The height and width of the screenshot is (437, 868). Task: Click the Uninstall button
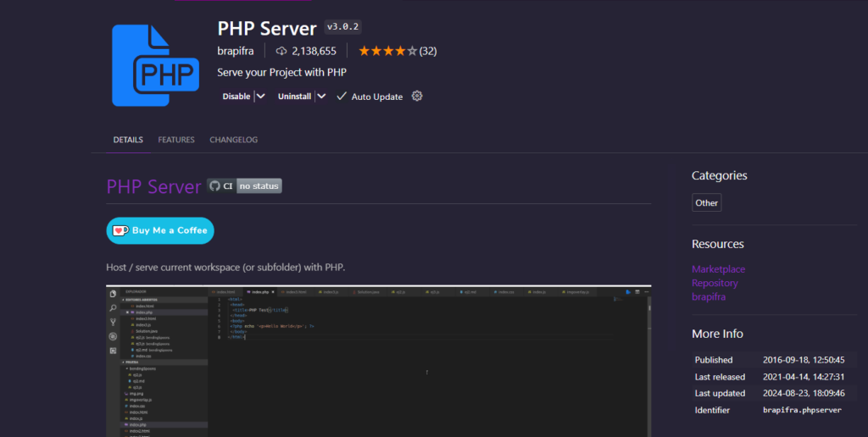[x=294, y=97]
